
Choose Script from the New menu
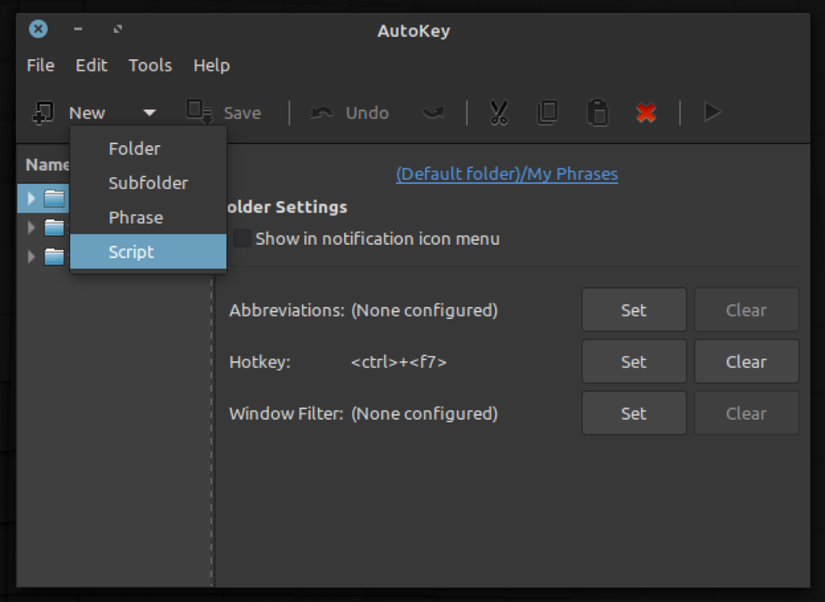pyautogui.click(x=130, y=251)
